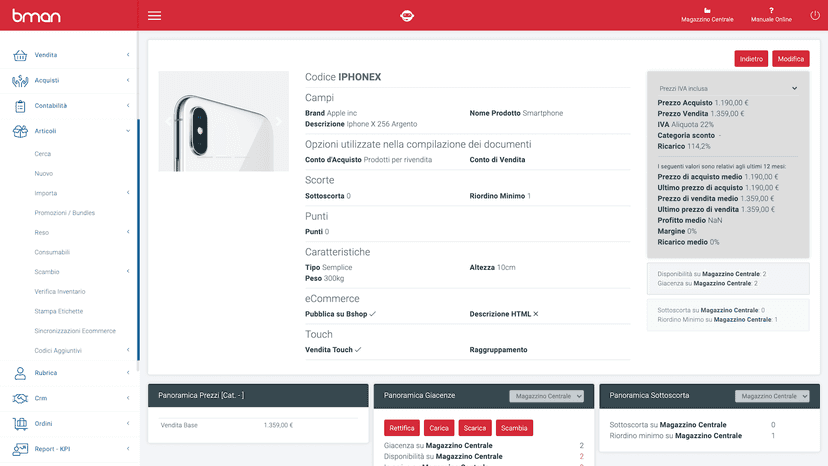Click the Vendita basket icon
The image size is (828, 466).
(x=20, y=55)
